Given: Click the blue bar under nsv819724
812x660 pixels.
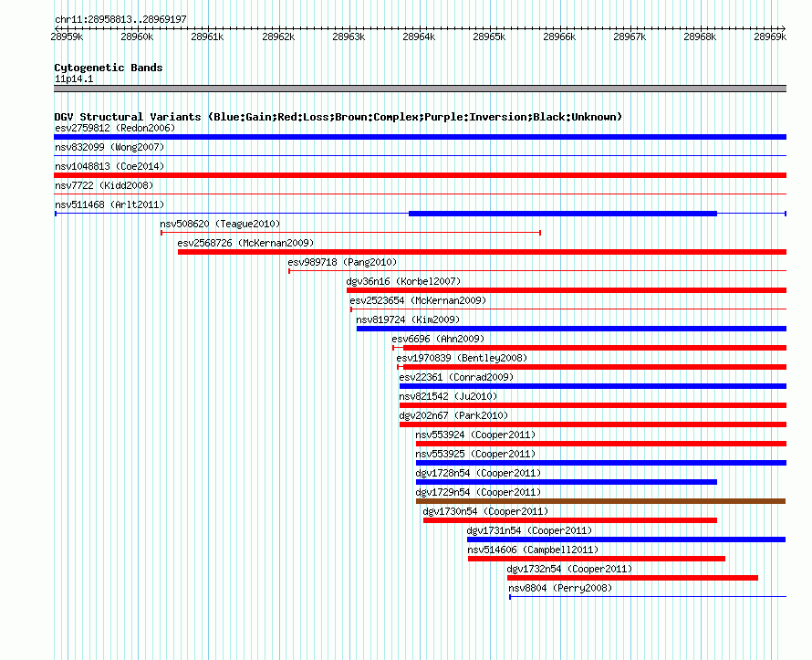Looking at the screenshot, I should 571,329.
